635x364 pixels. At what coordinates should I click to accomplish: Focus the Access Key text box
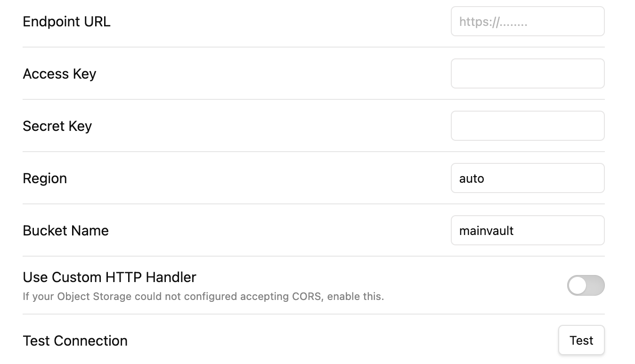(527, 73)
